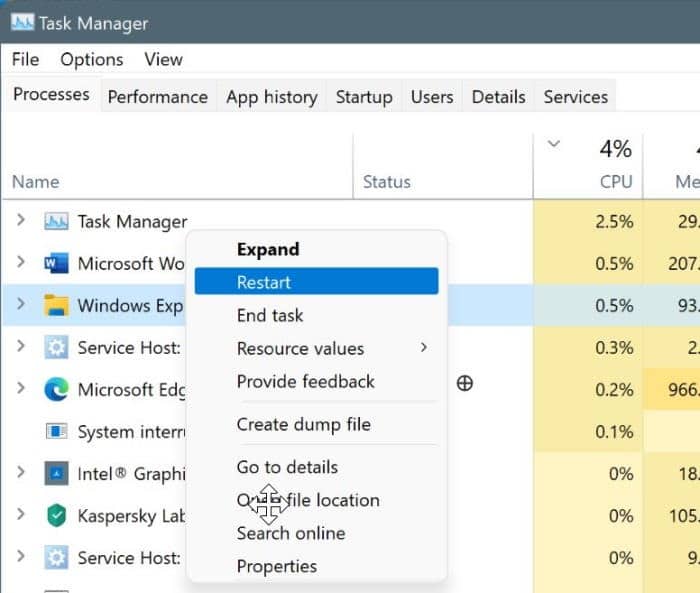Click the System interrupts process icon
Screen dimensions: 700x593
pos(56,432)
